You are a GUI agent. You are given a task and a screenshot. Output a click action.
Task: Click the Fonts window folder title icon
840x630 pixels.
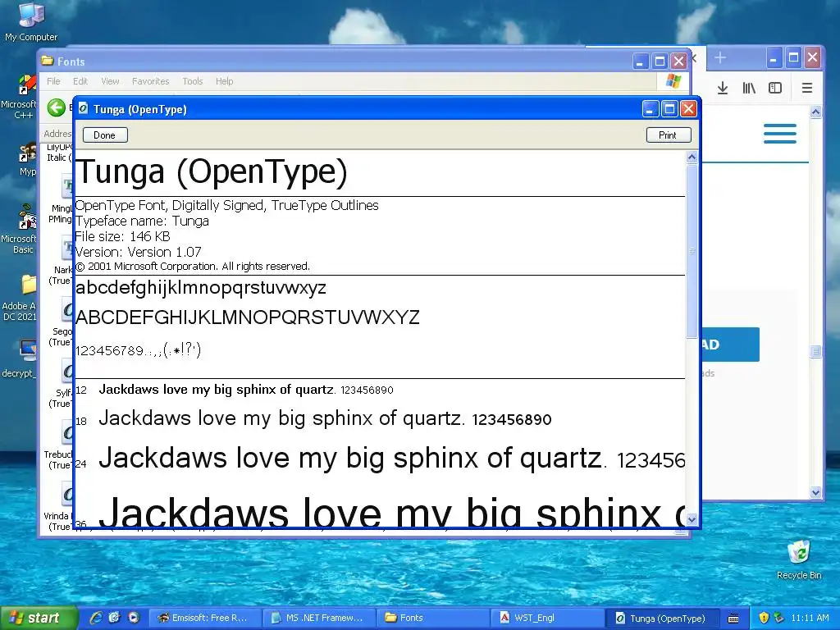coord(48,61)
